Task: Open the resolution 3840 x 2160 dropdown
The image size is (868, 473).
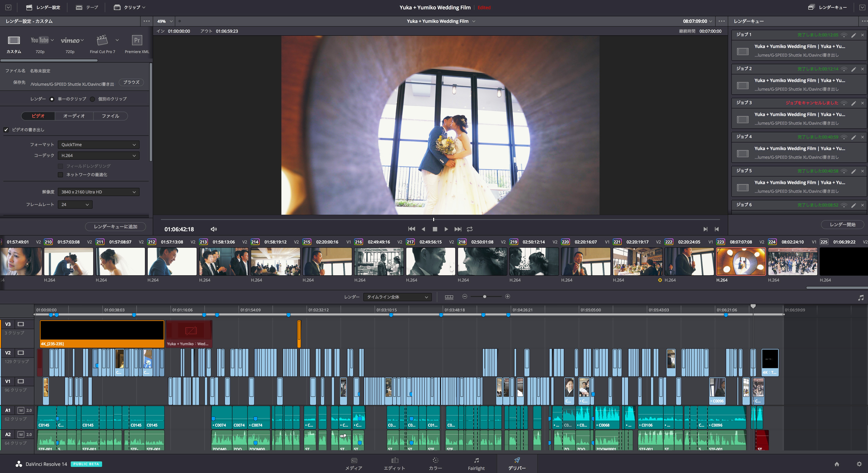Action: pyautogui.click(x=98, y=192)
